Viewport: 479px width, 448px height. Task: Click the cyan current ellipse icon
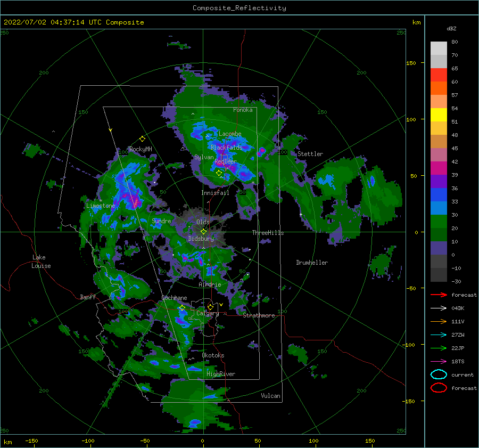click(439, 374)
